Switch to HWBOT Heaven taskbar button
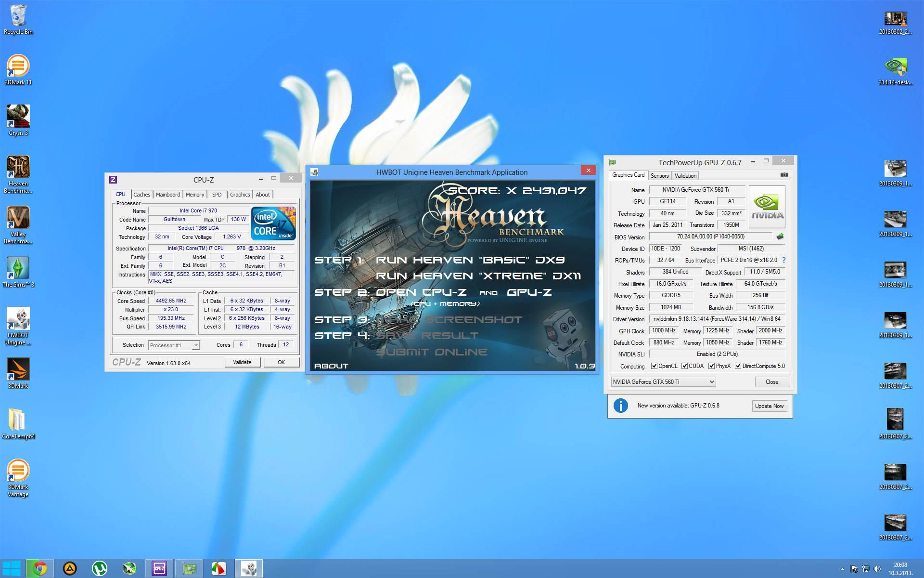924x578 pixels. pyautogui.click(x=249, y=569)
